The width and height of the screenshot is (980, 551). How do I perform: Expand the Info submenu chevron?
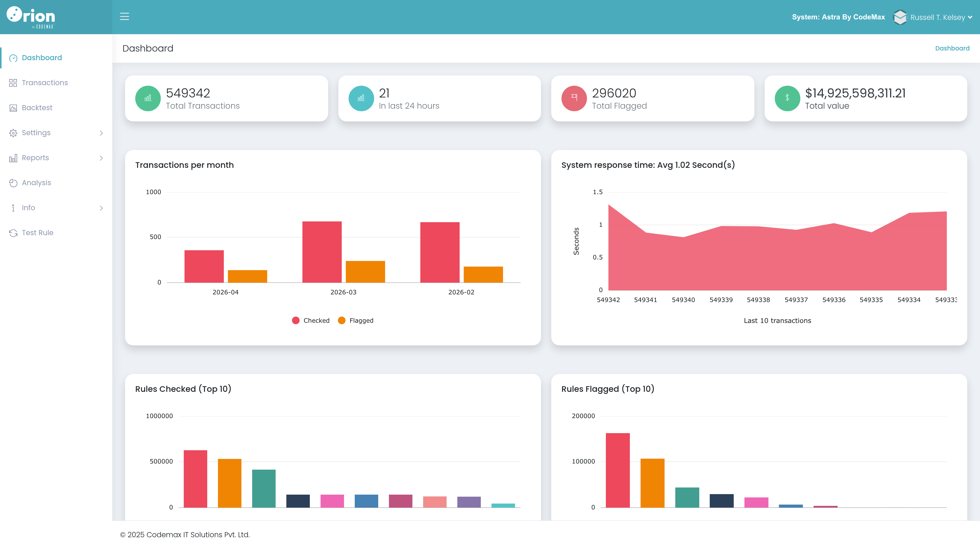pyautogui.click(x=101, y=208)
